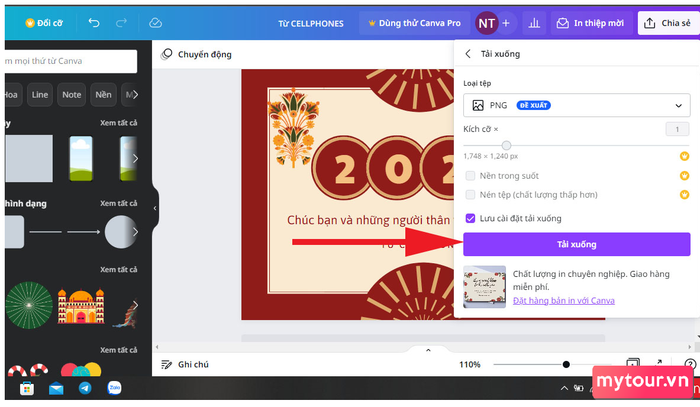Open Zalo from taskbar
The image size is (700, 407).
click(114, 388)
